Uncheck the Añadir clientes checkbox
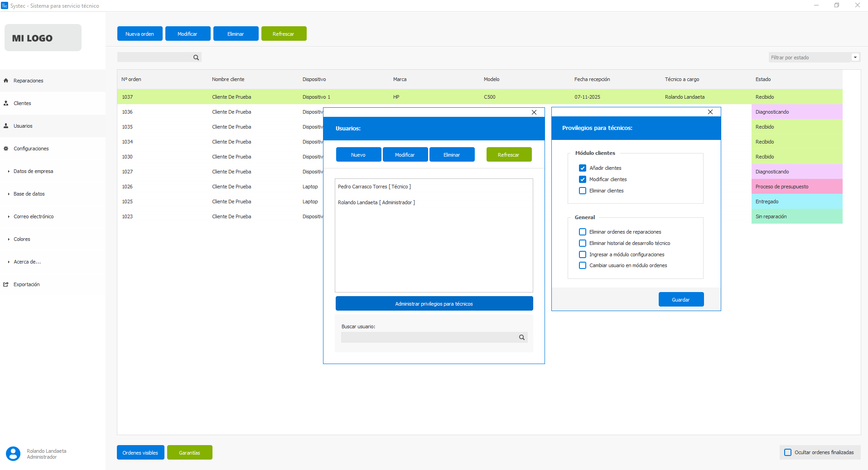This screenshot has height=470, width=868. pos(583,168)
